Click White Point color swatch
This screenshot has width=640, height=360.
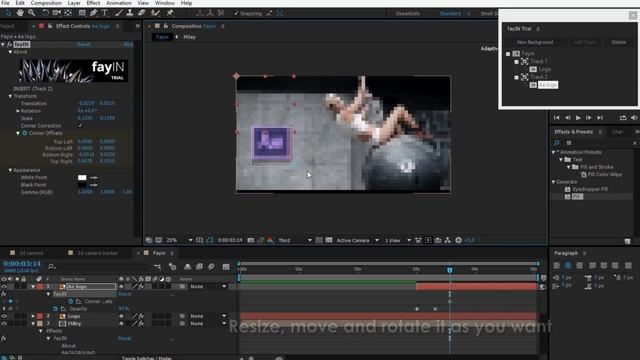click(82, 178)
